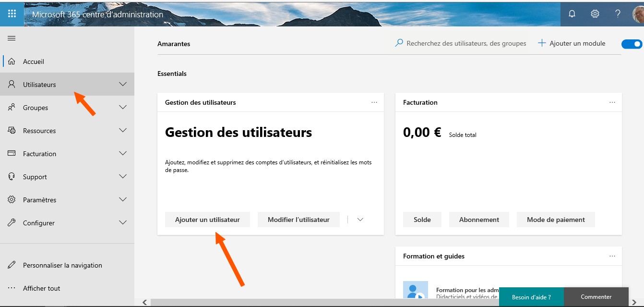Expand the Utilisateurs chevron
Image resolution: width=644 pixels, height=307 pixels.
(123, 84)
